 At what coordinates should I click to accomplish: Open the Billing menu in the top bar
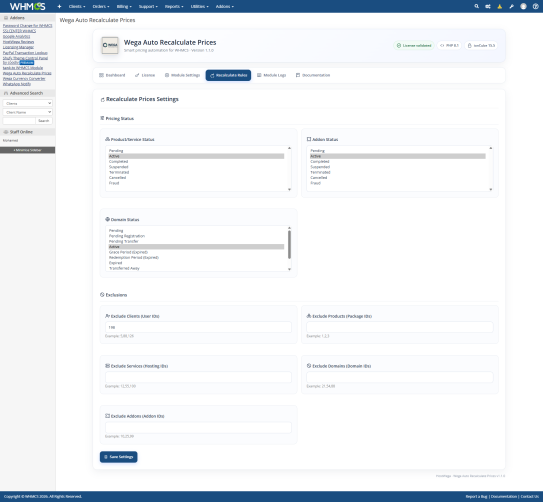[124, 6]
